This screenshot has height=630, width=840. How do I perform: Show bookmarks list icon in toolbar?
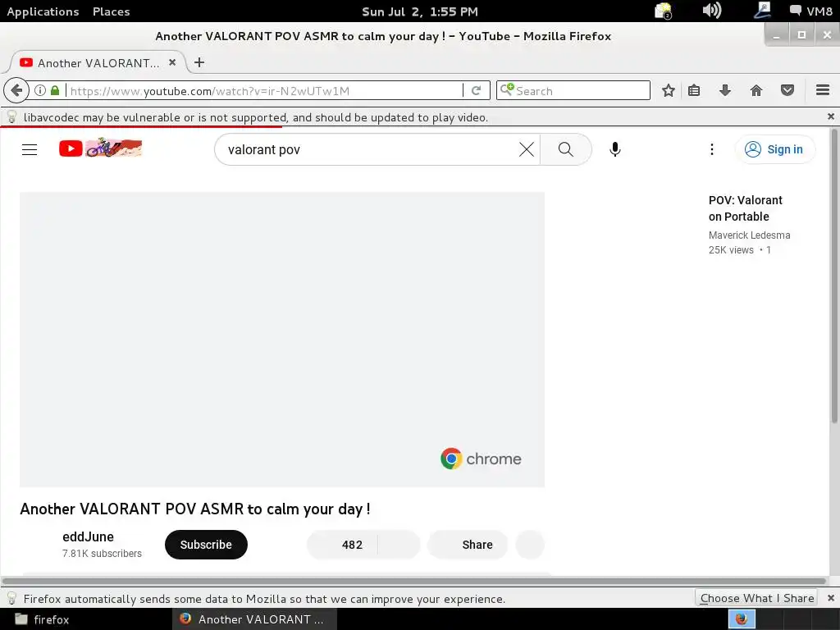pos(694,90)
